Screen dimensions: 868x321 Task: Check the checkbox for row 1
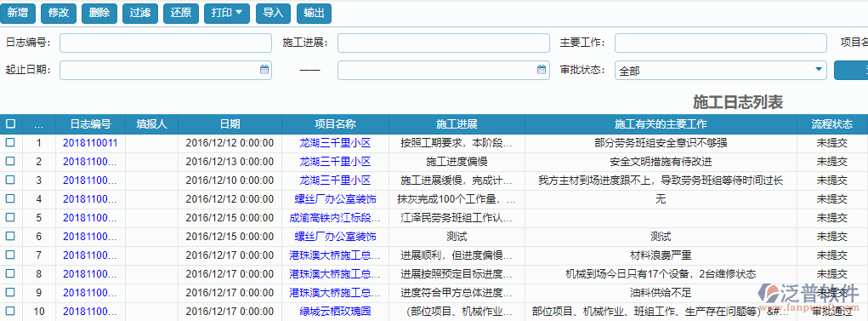click(10, 142)
